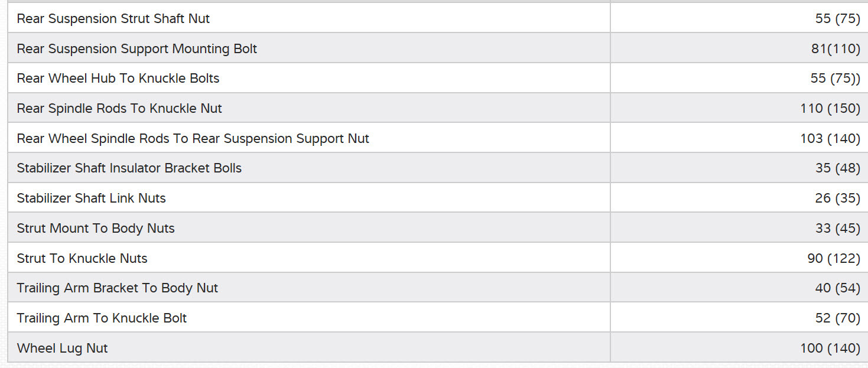Click the Stabilizer Shaft Insulator Bracket row label

point(129,168)
